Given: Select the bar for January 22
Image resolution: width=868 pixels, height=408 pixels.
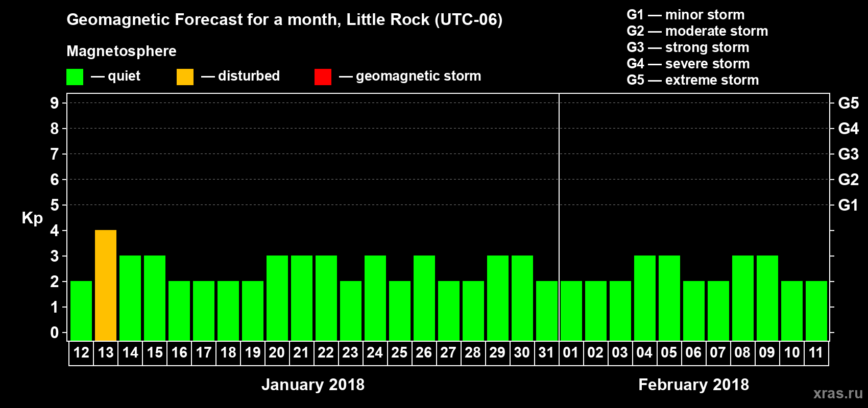Looking at the screenshot, I should click(326, 298).
